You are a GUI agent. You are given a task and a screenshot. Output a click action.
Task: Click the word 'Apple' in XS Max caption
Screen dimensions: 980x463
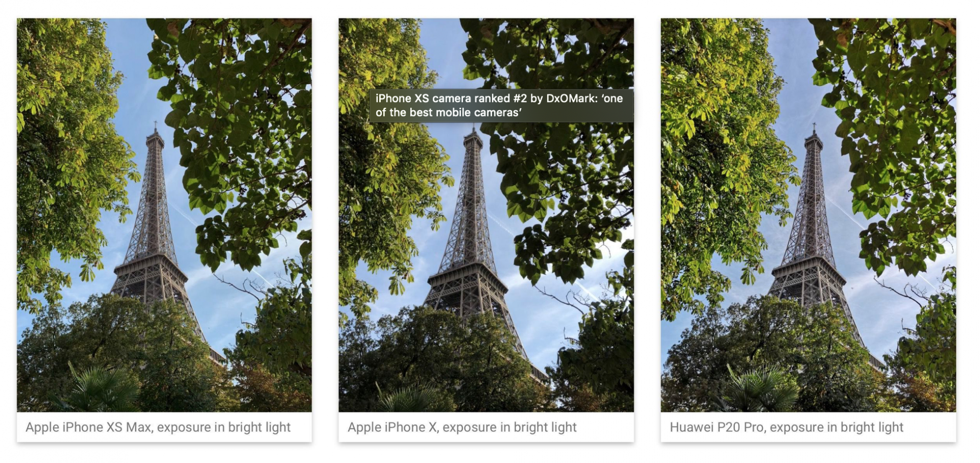tap(42, 427)
